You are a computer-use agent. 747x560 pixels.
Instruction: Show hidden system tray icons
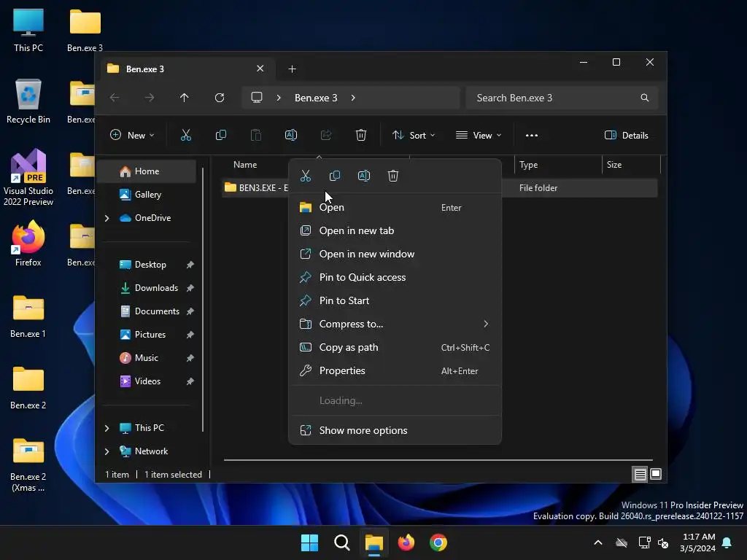pos(598,542)
